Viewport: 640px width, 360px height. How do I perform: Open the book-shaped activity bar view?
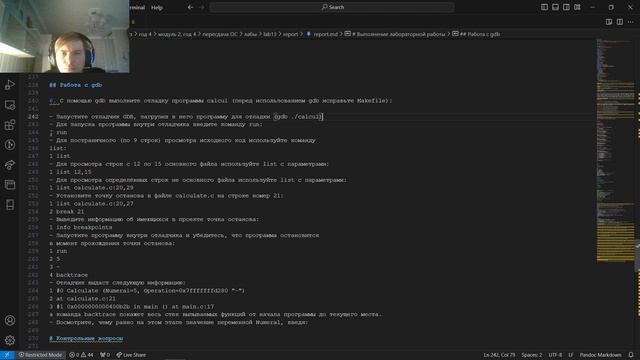pyautogui.click(x=10, y=204)
